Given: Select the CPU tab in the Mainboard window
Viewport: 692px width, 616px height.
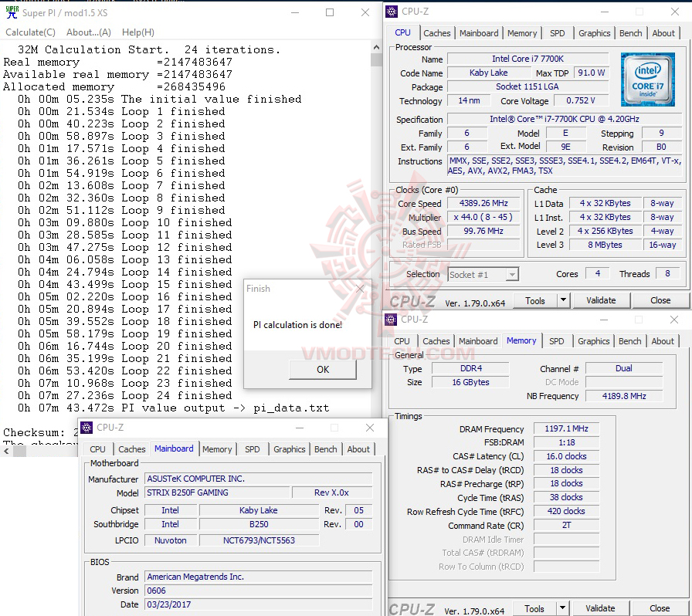Looking at the screenshot, I should pos(97,448).
